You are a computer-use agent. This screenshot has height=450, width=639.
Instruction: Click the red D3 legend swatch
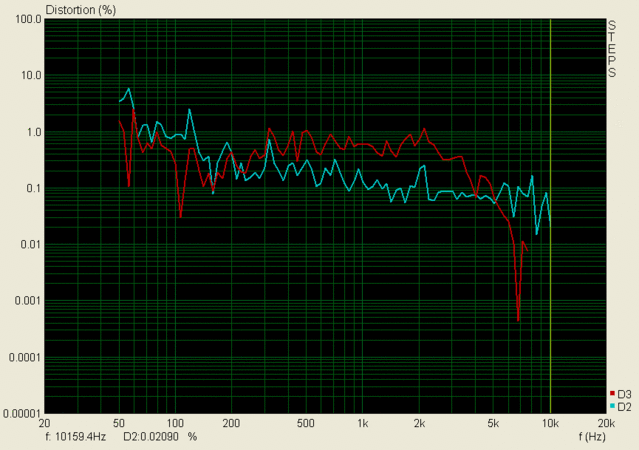tap(612, 393)
